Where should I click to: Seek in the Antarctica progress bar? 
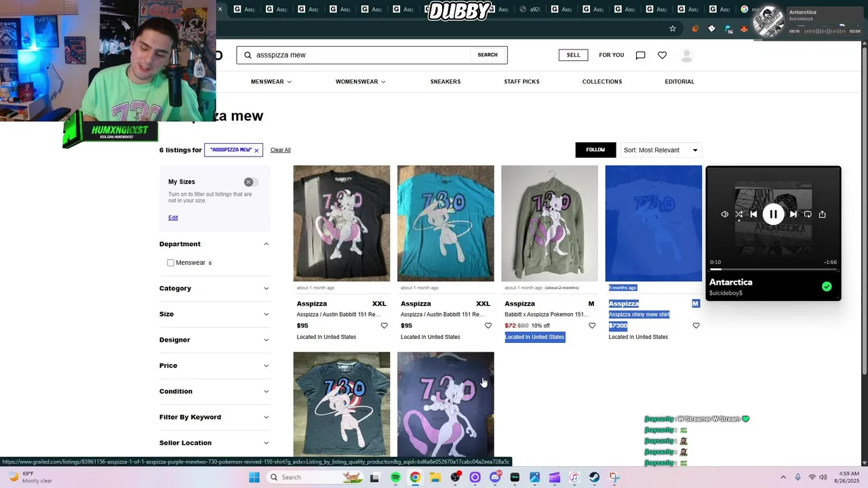coord(773,269)
